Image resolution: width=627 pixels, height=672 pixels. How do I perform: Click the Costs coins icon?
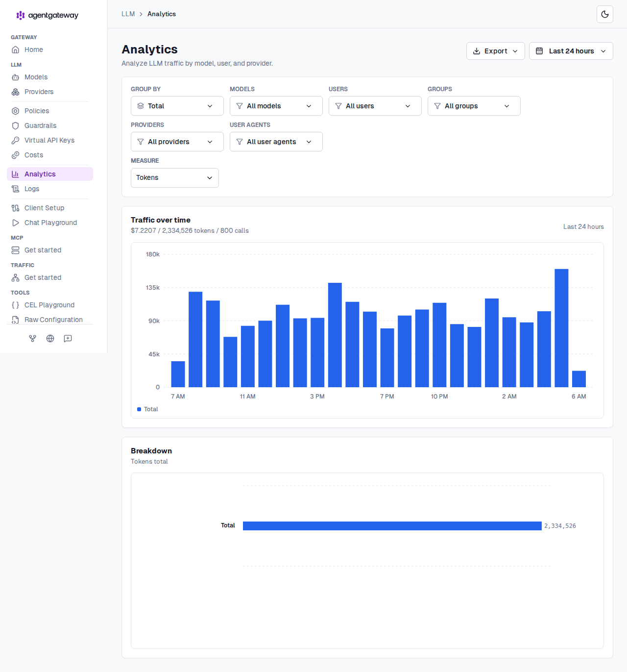16,155
